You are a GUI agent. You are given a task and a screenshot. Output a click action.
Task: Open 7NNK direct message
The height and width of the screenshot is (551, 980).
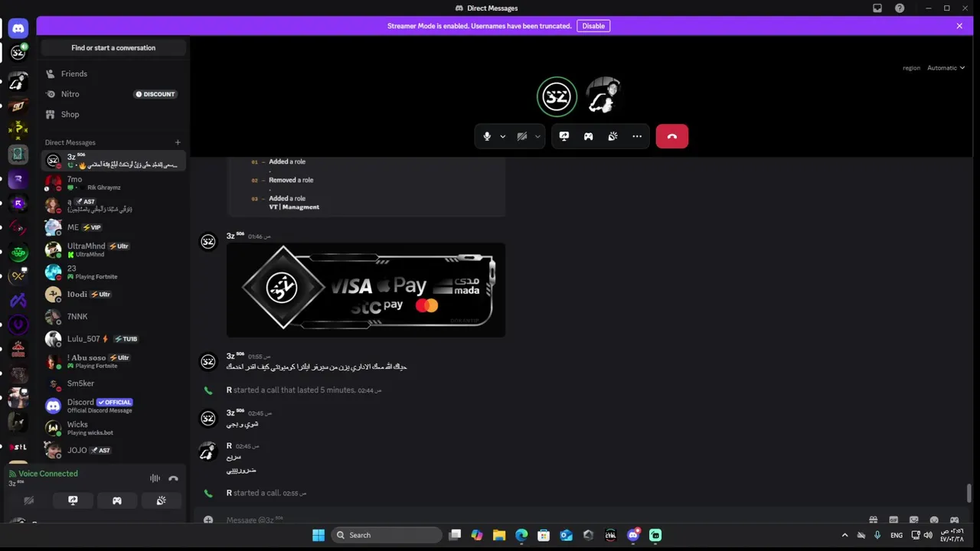(113, 316)
